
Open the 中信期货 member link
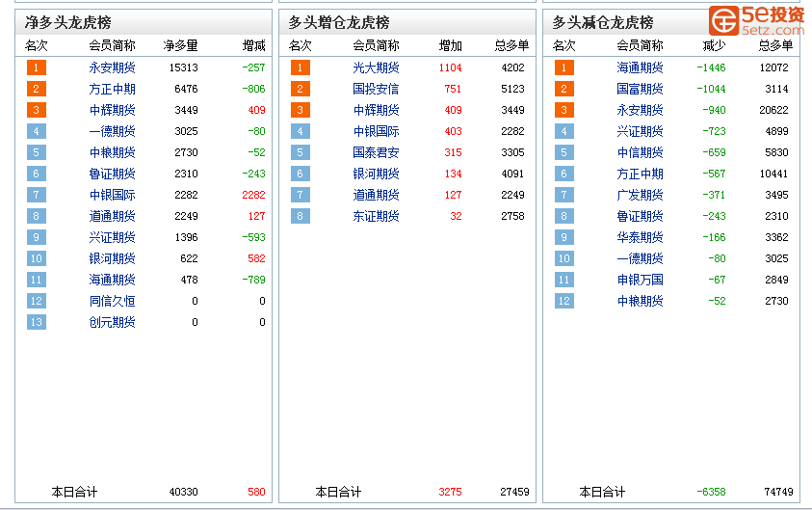[x=641, y=153]
